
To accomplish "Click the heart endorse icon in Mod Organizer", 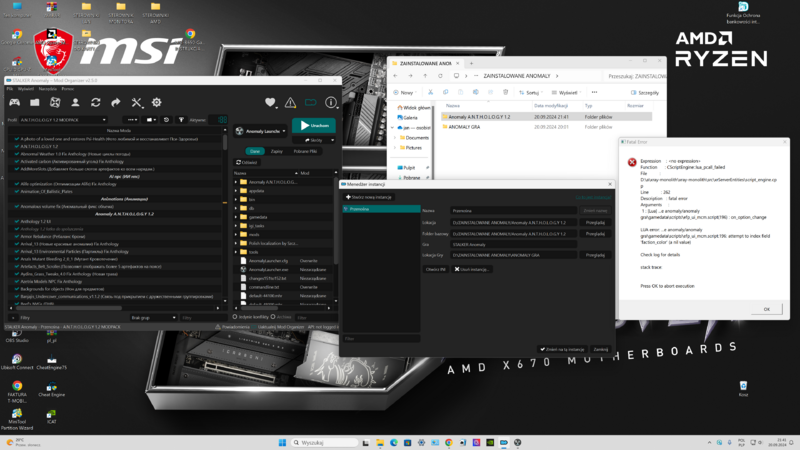I will pyautogui.click(x=270, y=102).
